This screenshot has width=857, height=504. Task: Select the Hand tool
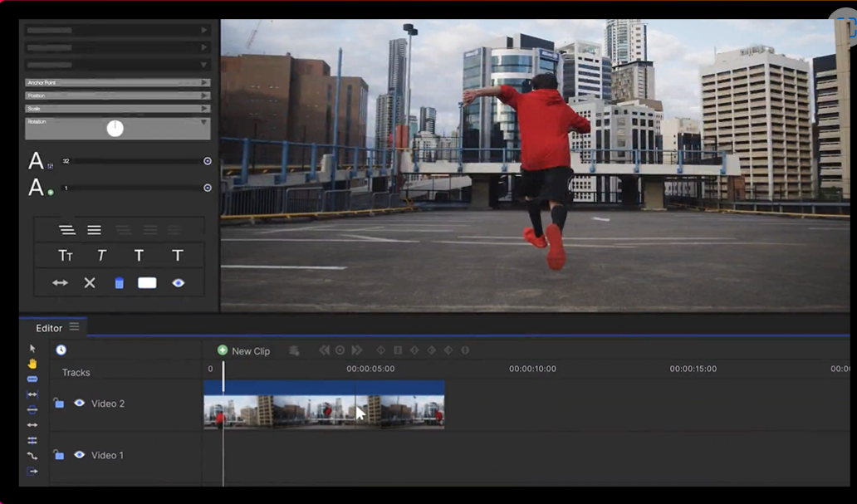[32, 364]
